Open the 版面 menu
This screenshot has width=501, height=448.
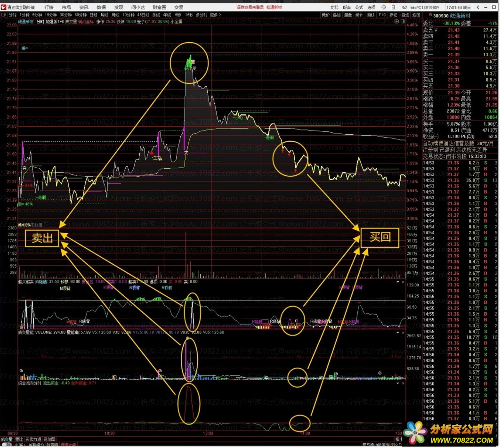pos(347,7)
